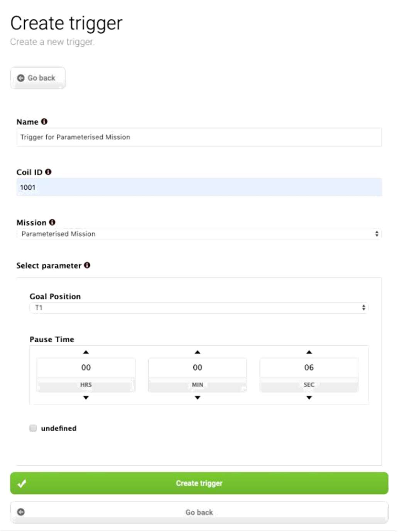Click the Mission info icon
The height and width of the screenshot is (532, 399).
[x=52, y=222]
